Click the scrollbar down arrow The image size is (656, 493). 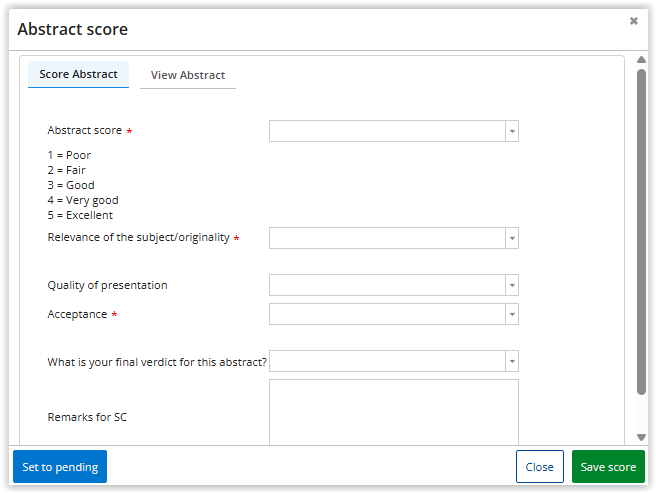coord(641,437)
